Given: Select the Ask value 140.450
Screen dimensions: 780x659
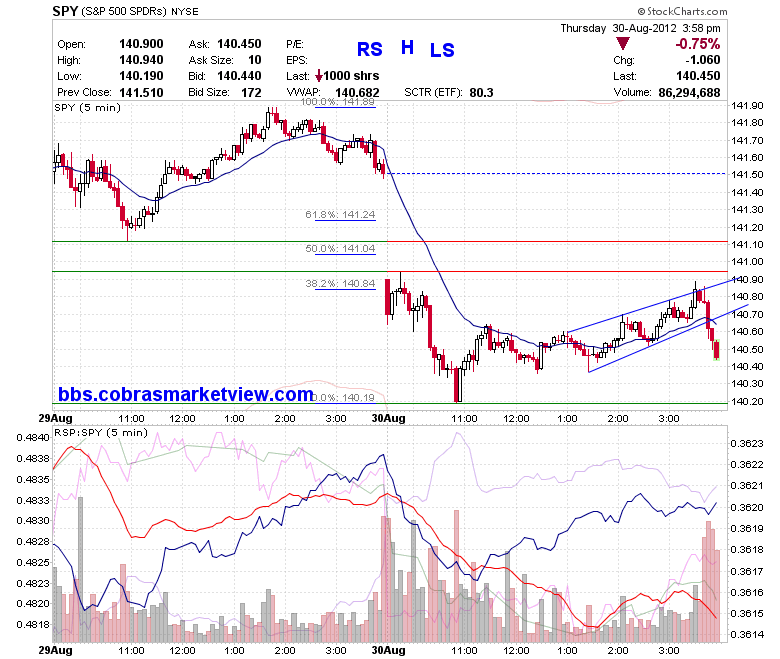Looking at the screenshot, I should pyautogui.click(x=239, y=44).
